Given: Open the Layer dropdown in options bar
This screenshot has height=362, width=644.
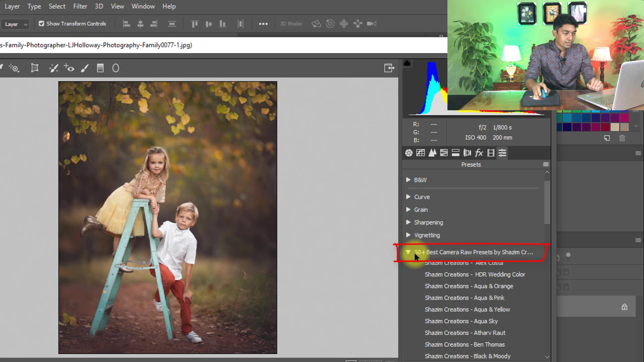Looking at the screenshot, I should coord(16,24).
